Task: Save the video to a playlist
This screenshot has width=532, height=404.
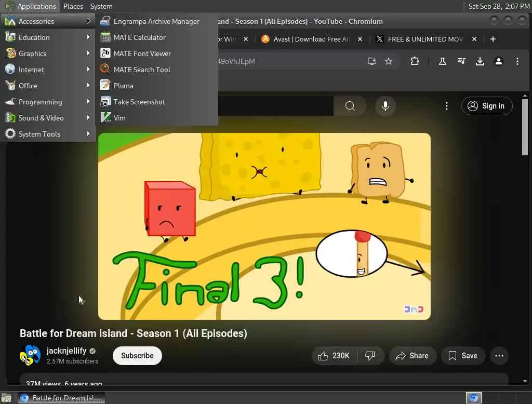Action: pos(463,356)
